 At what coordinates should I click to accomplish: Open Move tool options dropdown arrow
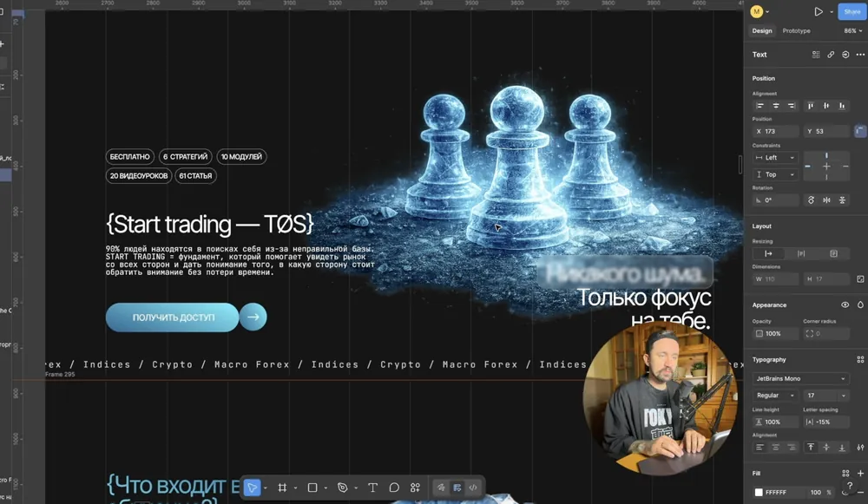[266, 488]
